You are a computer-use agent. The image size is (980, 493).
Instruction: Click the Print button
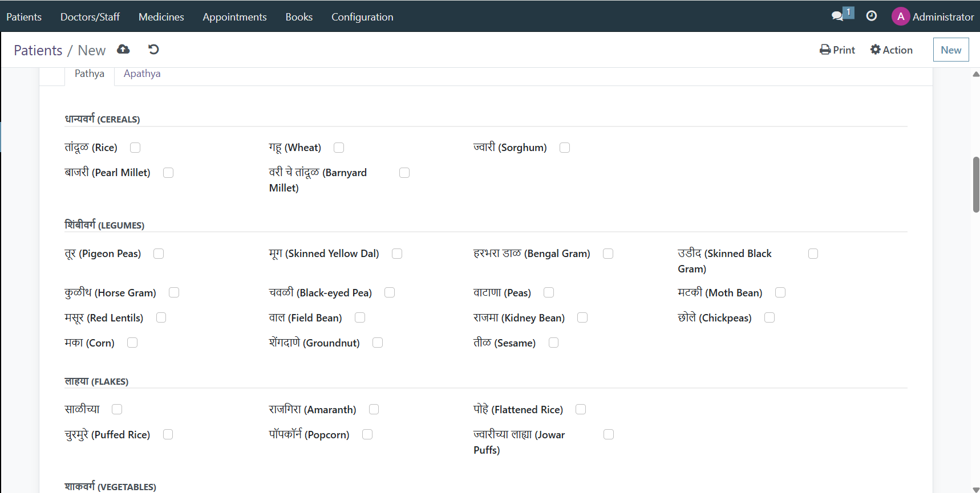837,50
